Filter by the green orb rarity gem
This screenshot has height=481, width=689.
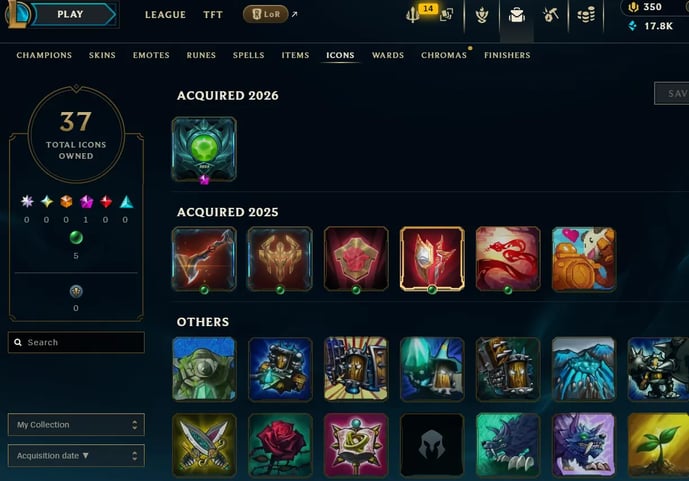(76, 238)
